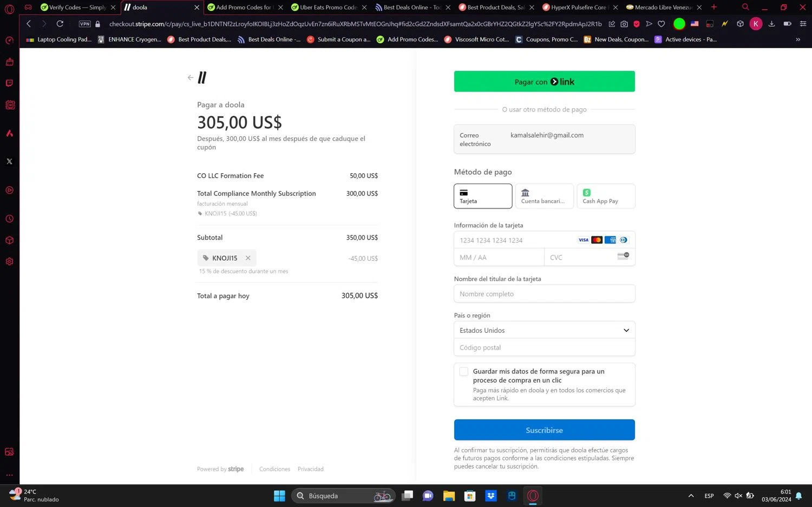Open sidebar Settings gear

click(x=9, y=261)
